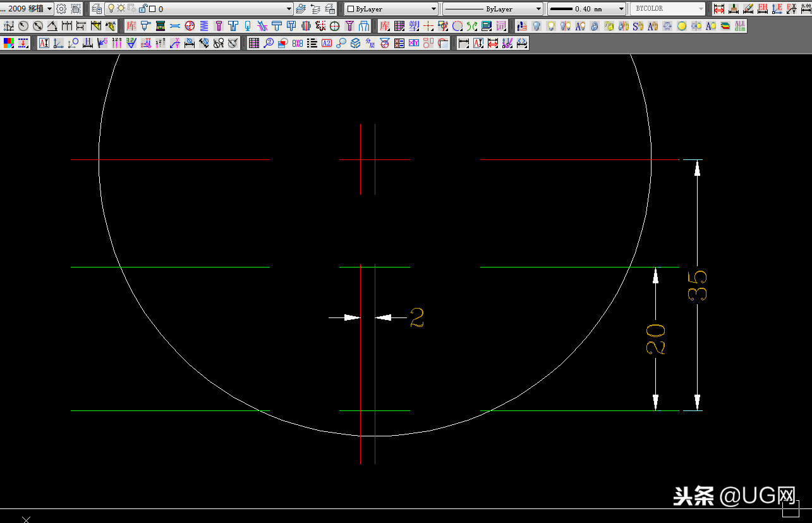Click the table grid icon
812x523 pixels.
[253, 43]
